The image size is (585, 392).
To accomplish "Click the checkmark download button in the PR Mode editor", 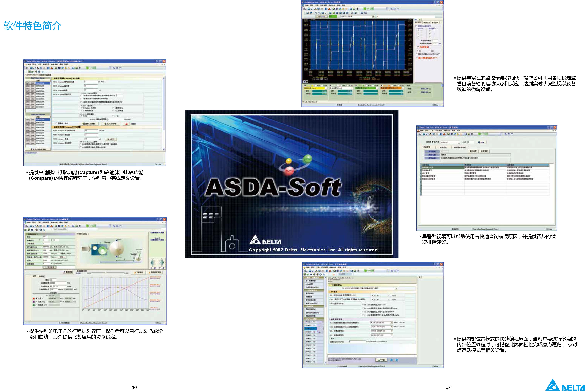I will (x=381, y=360).
